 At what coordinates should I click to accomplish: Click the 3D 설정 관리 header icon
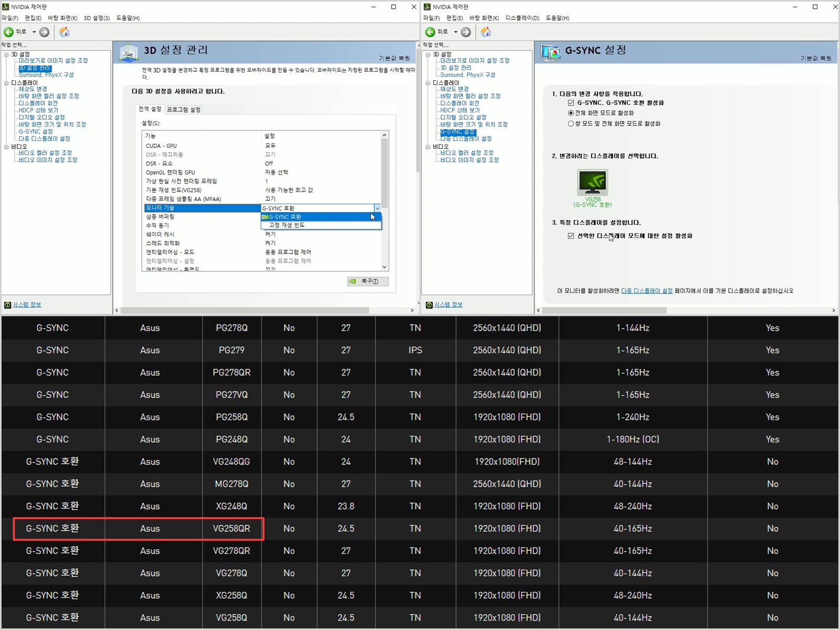[x=129, y=52]
